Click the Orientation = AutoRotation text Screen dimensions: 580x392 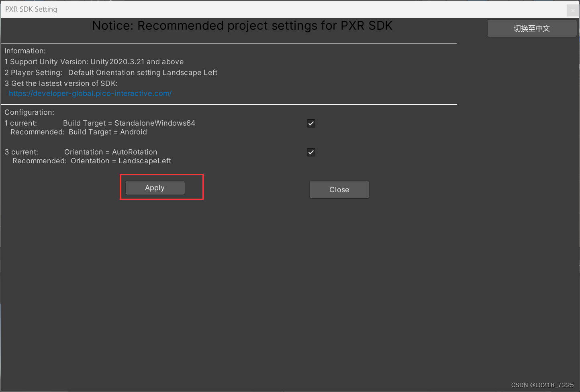coord(111,152)
